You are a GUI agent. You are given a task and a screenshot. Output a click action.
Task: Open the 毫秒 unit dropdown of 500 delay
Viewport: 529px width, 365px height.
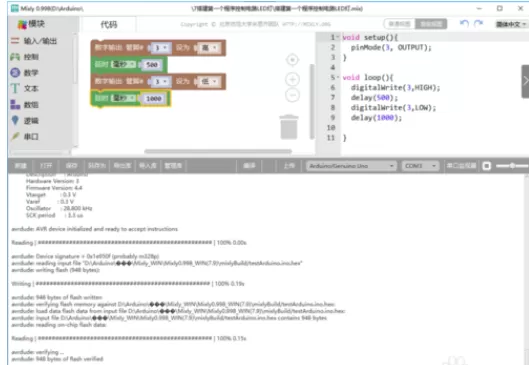[123, 64]
